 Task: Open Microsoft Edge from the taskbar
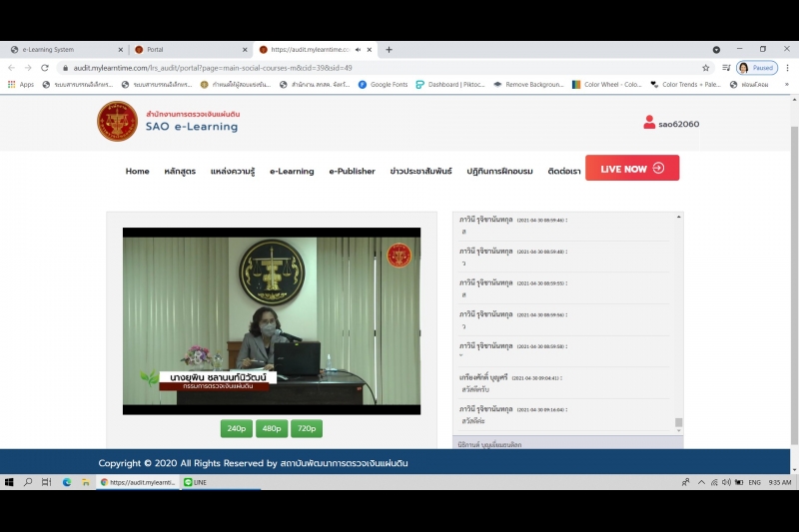[x=67, y=482]
